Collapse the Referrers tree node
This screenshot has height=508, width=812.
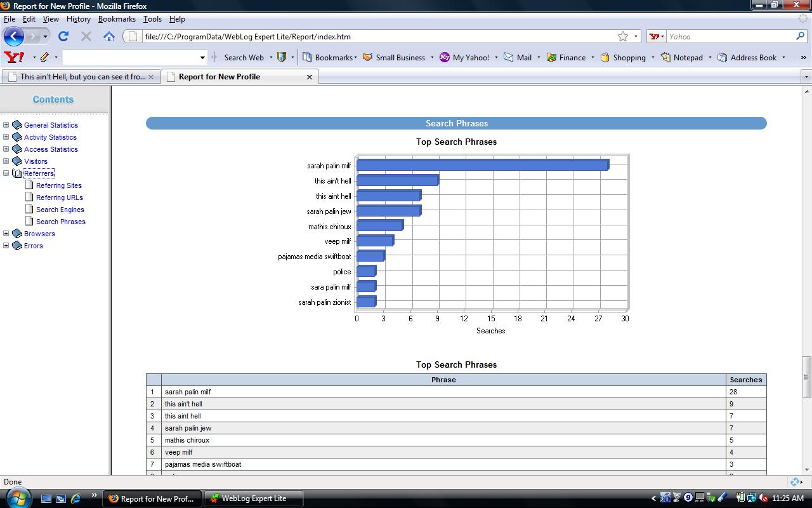[x=6, y=173]
